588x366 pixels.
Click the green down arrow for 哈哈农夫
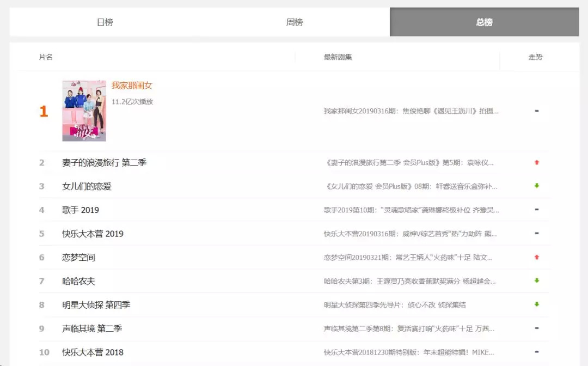click(x=537, y=280)
